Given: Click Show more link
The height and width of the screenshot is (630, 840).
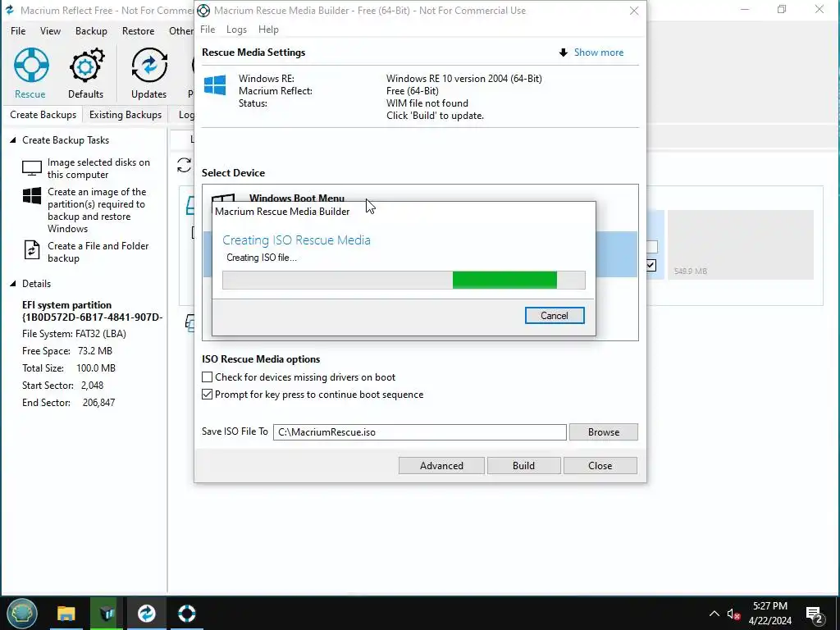Looking at the screenshot, I should click(x=598, y=52).
